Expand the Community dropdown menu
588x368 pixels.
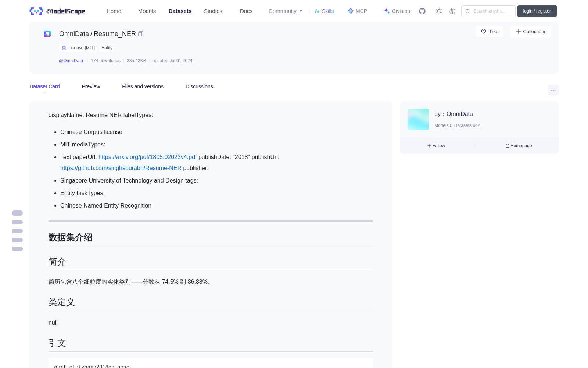[286, 11]
